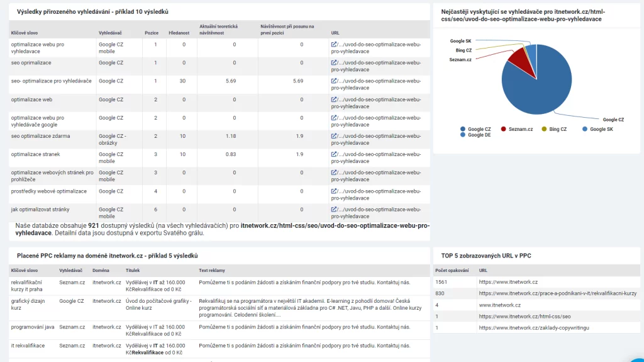The image size is (644, 362).
Task: Open external link icon for 'seo oprimalizace' row
Action: click(x=333, y=62)
